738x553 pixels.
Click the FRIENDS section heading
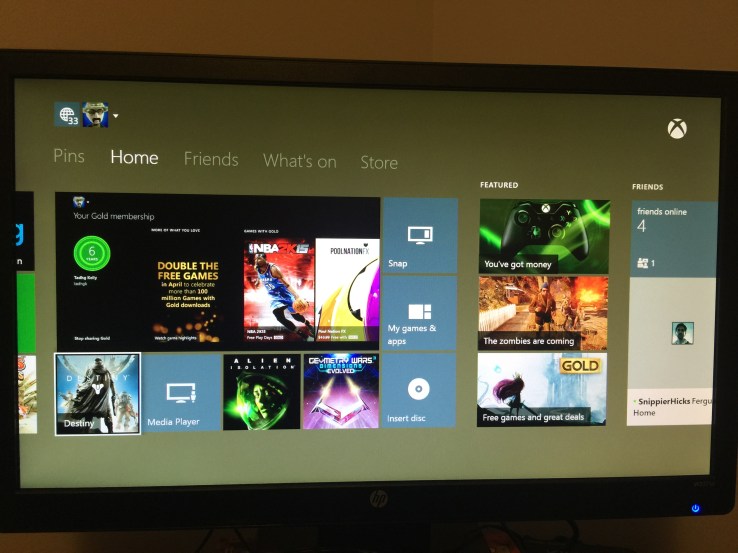647,187
